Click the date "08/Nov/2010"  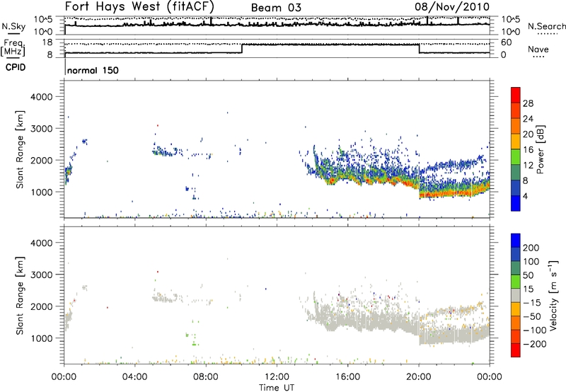pos(452,6)
